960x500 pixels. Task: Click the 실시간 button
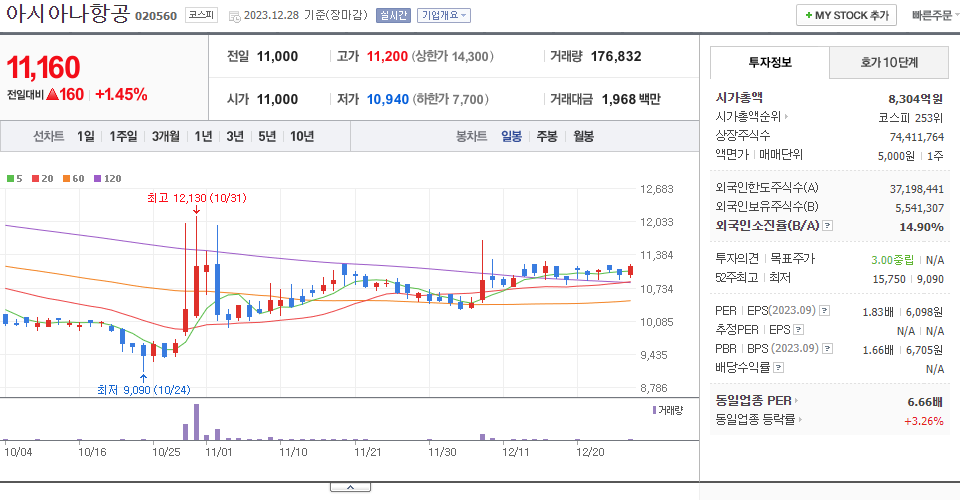pos(393,15)
